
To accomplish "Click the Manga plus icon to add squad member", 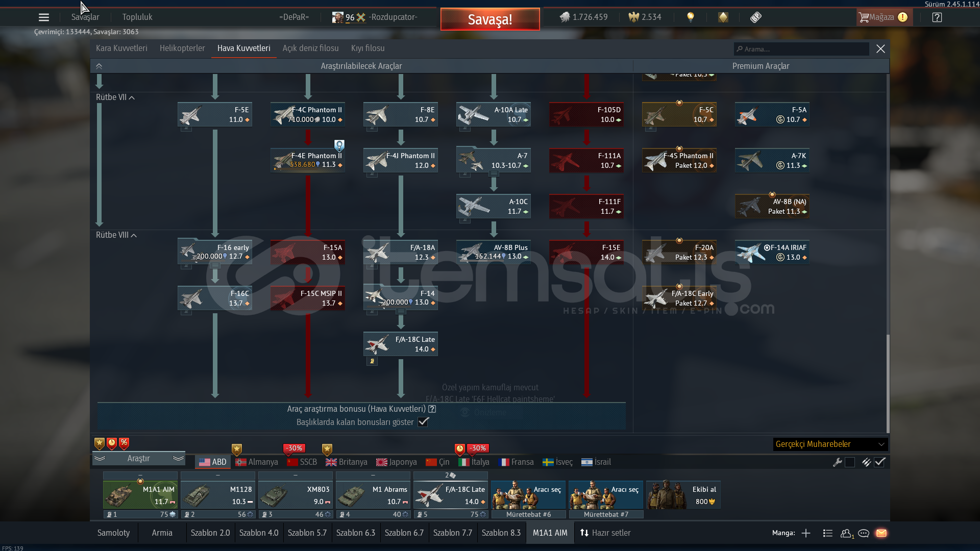I will click(x=806, y=533).
